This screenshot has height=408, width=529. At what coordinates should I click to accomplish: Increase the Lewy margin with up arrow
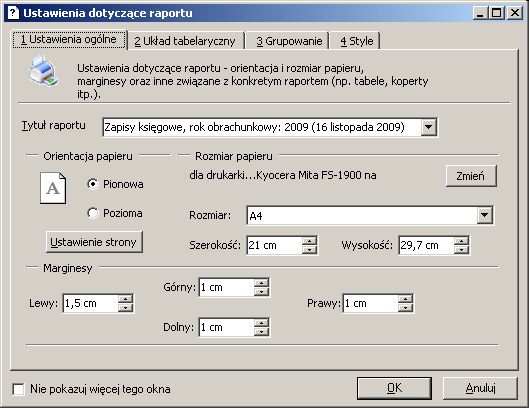click(x=126, y=299)
